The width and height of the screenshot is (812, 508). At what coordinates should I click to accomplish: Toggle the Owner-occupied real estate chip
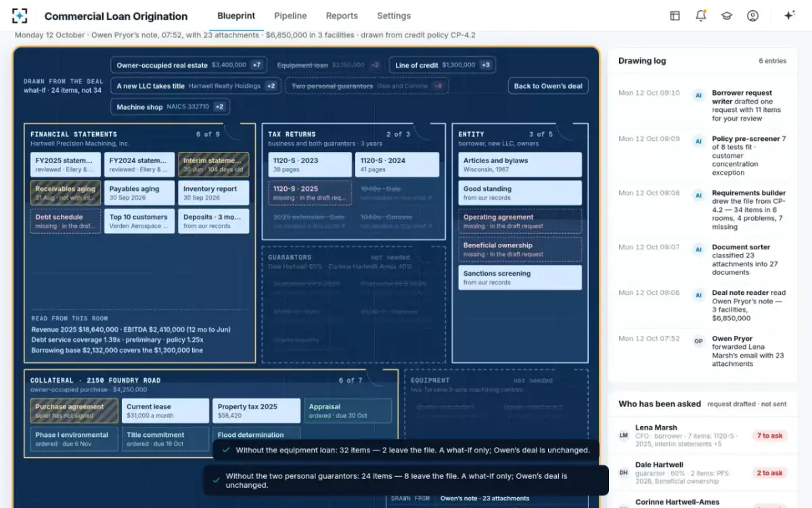tap(189, 65)
